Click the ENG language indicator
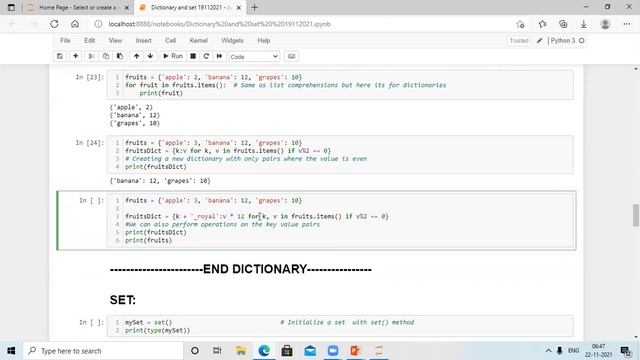This screenshot has height=360, width=640. pos(573,351)
